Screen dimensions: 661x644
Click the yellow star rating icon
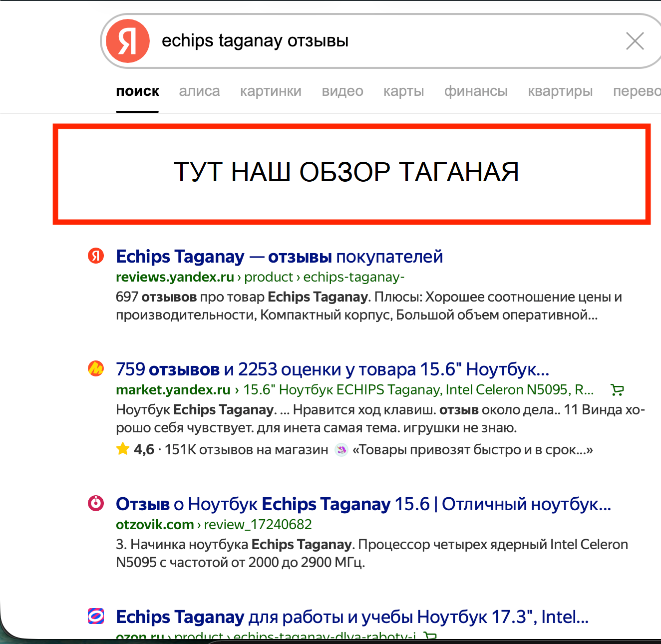(x=123, y=449)
